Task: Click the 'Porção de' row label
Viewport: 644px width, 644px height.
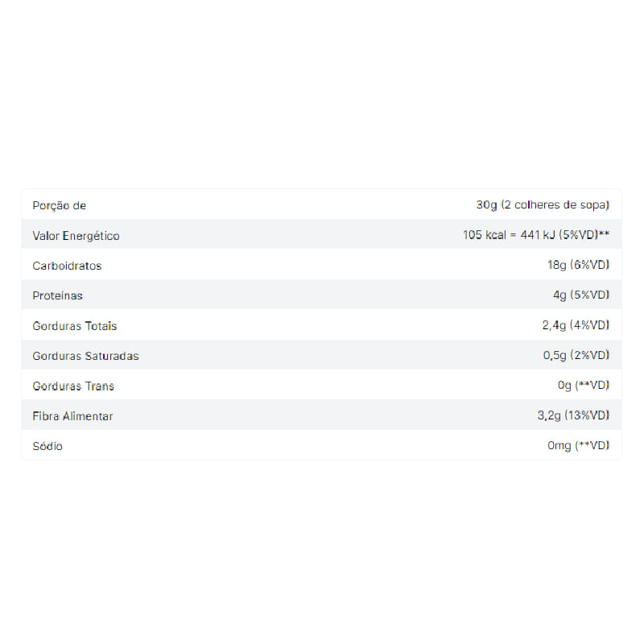Action: [59, 205]
